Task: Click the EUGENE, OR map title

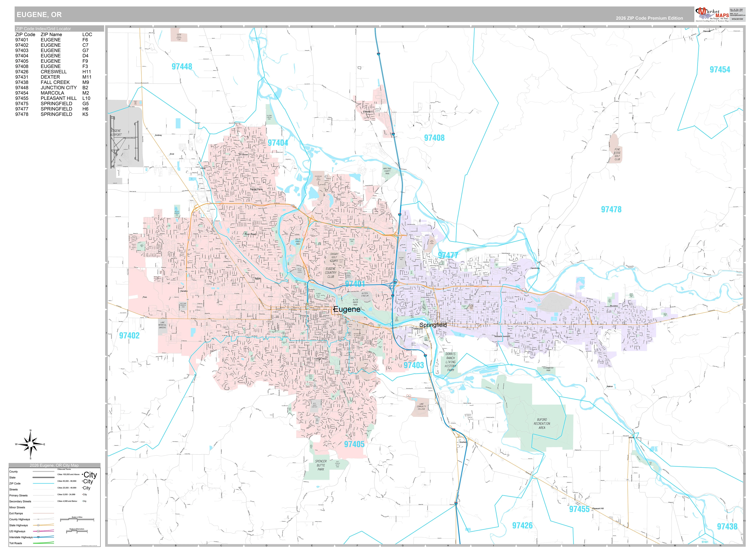Action: (39, 15)
